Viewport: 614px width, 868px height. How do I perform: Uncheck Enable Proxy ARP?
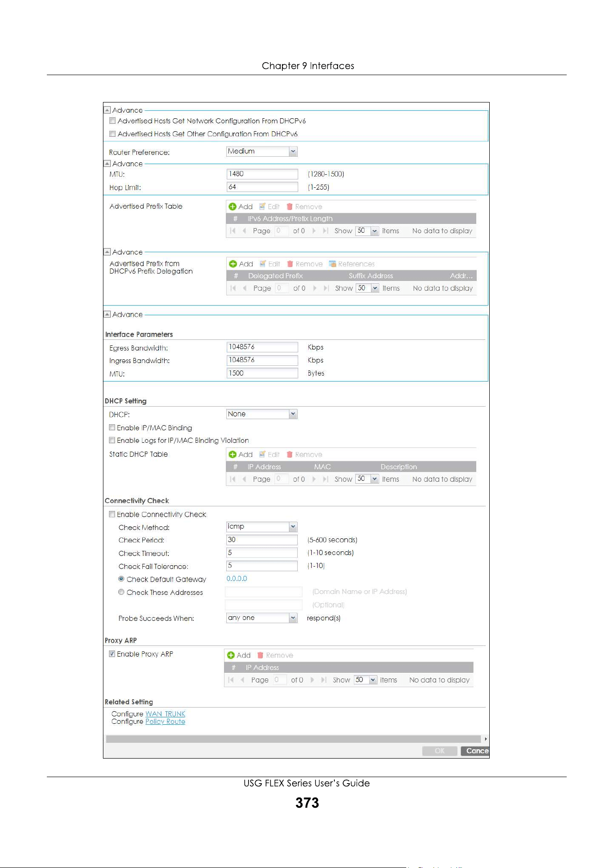112,654
